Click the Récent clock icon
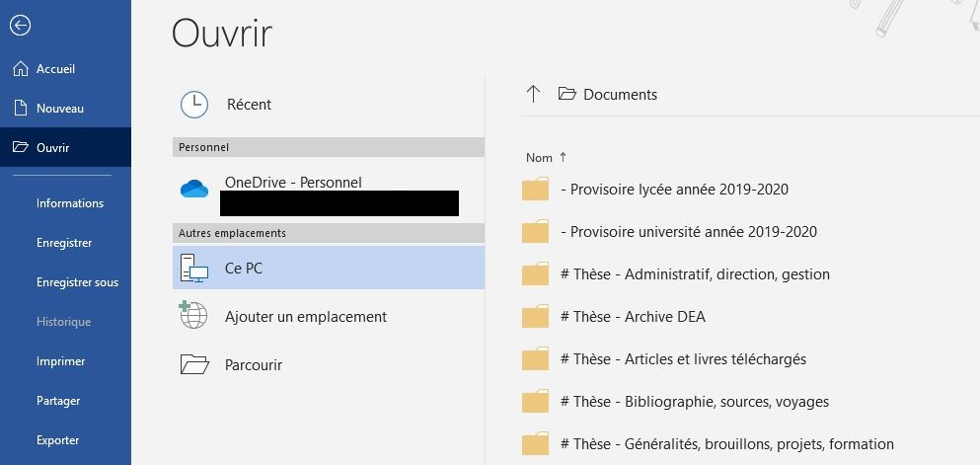The image size is (980, 465). [x=194, y=105]
